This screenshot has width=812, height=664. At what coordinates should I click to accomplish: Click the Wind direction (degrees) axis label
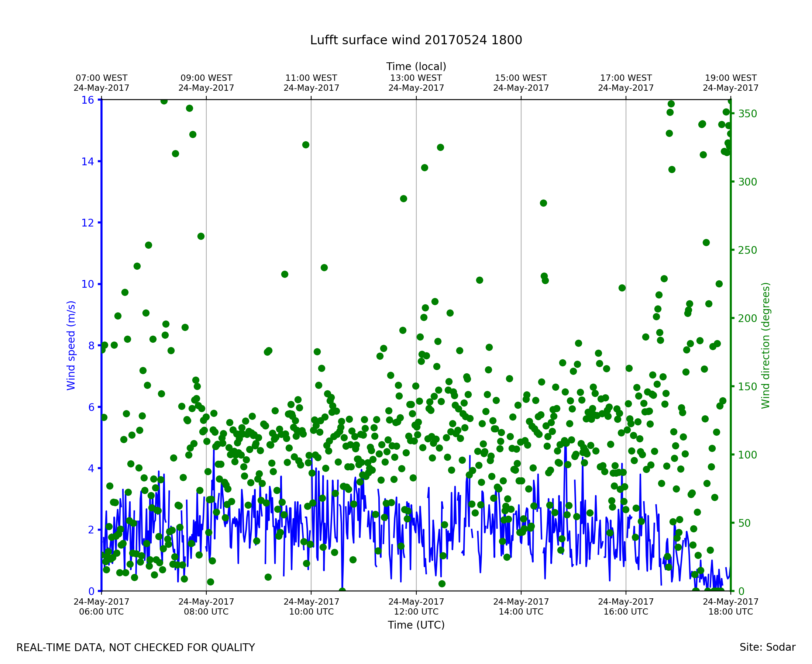pyautogui.click(x=765, y=345)
